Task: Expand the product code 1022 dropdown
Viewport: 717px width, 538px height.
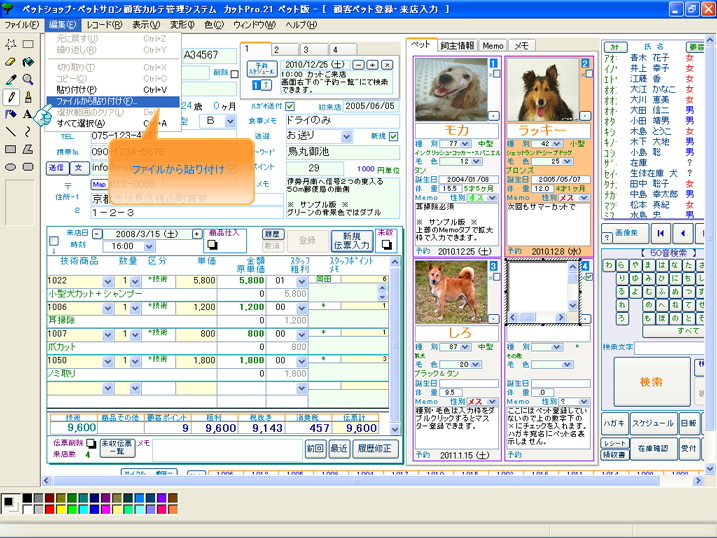Action: pyautogui.click(x=107, y=281)
